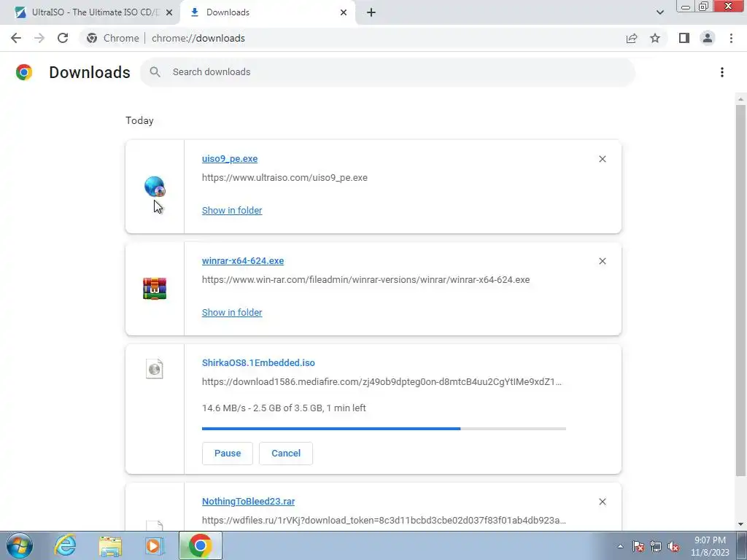Image resolution: width=747 pixels, height=560 pixels.
Task: Open the taskbar clock showing 9:07 PM
Action: [710, 546]
